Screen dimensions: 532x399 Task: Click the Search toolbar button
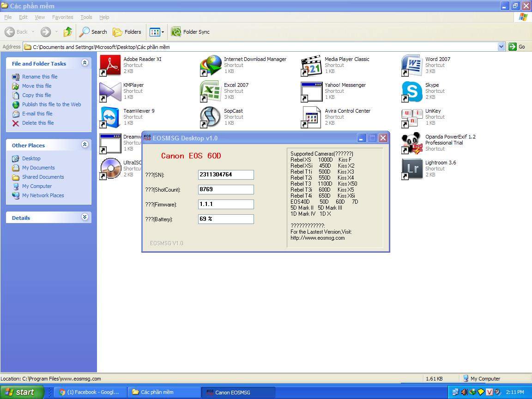(x=93, y=32)
